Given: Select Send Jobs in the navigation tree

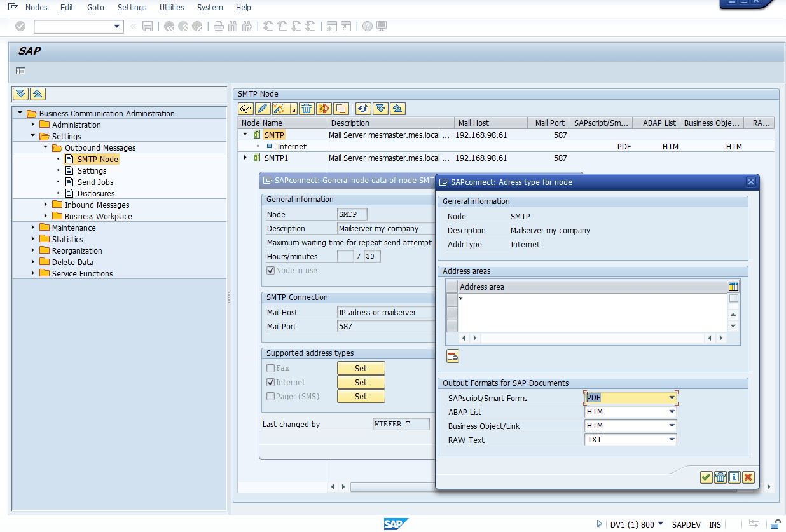Looking at the screenshot, I should 95,182.
